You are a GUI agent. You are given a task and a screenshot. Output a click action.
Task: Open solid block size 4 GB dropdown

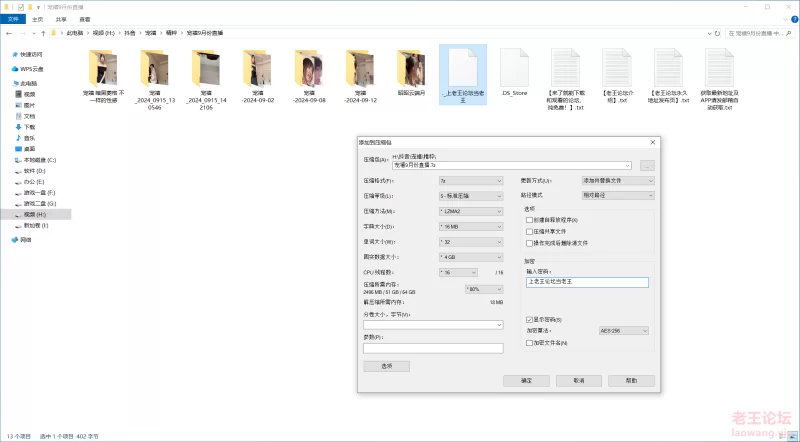471,257
